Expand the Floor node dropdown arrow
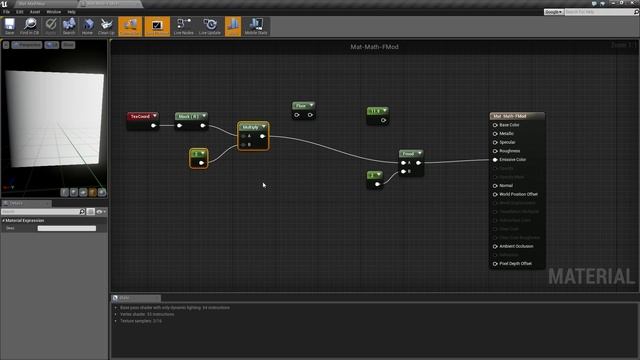640x360 pixels. pyautogui.click(x=311, y=105)
